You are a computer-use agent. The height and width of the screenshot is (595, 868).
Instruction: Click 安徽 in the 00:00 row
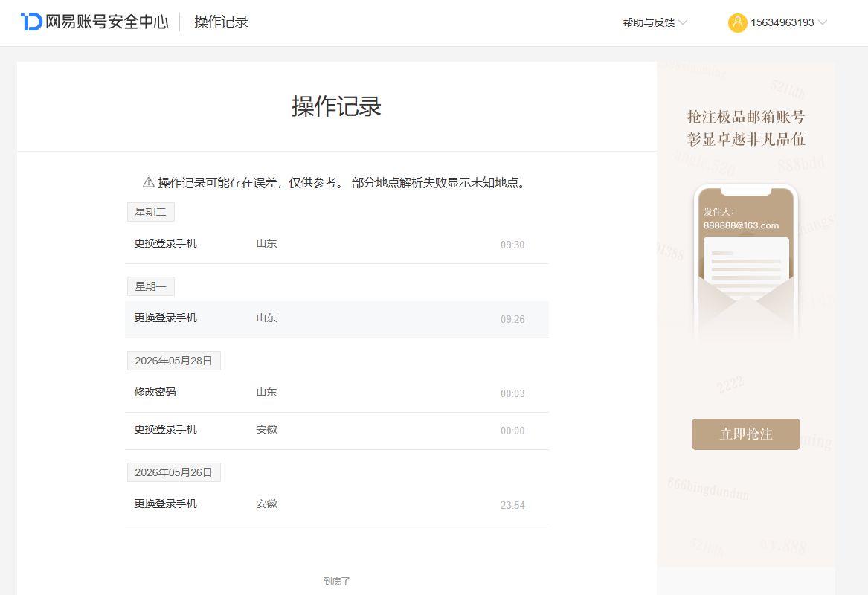[x=266, y=429]
